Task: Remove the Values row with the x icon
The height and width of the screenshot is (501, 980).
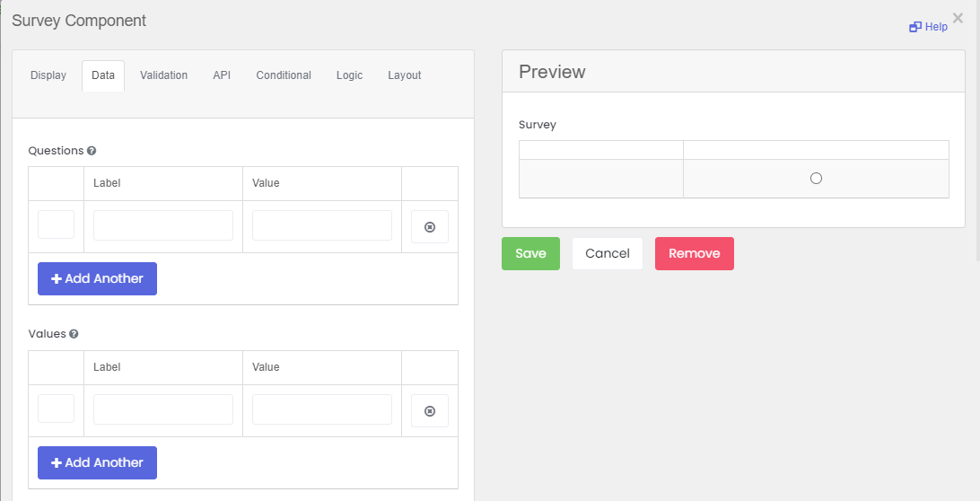Action: [x=429, y=411]
